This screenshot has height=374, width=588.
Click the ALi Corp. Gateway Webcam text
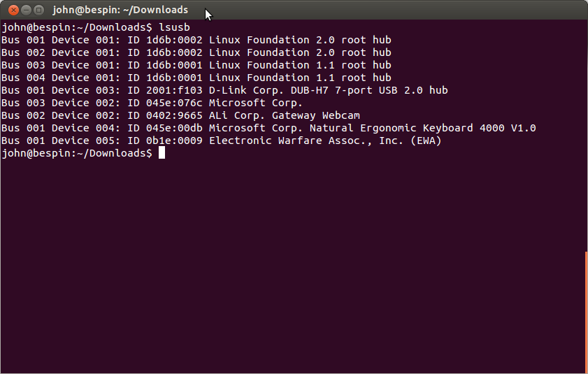point(285,115)
